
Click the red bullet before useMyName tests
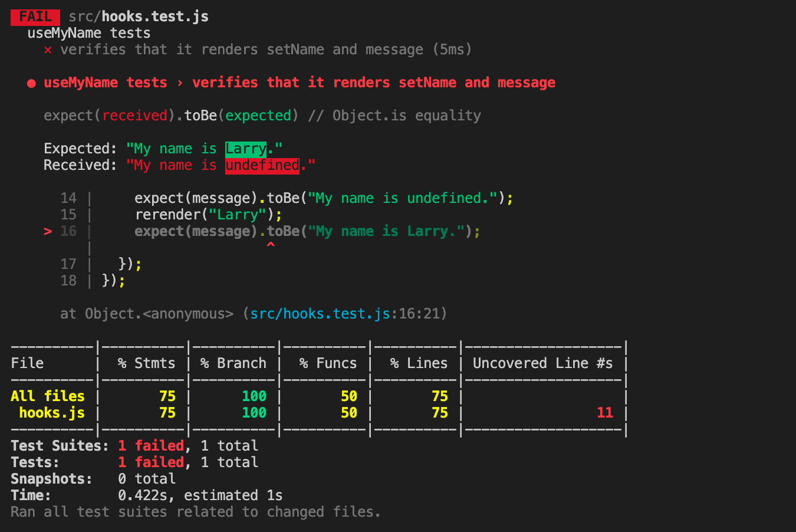tap(31, 83)
